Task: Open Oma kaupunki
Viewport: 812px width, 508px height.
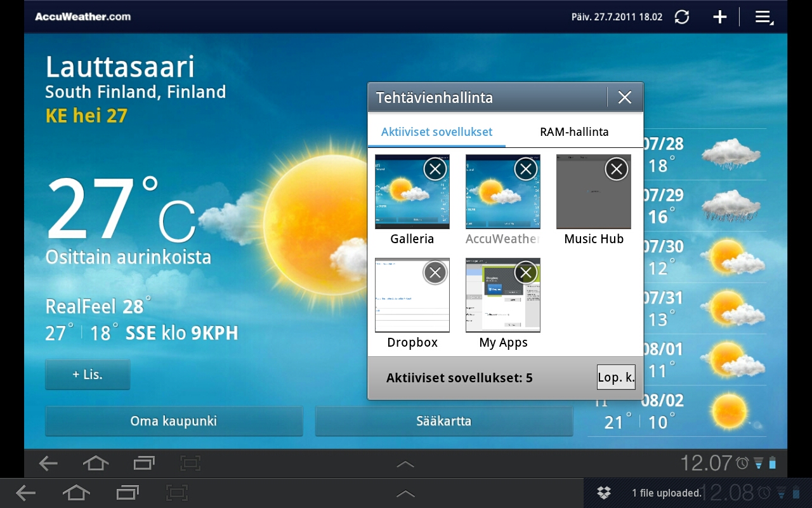Action: click(174, 421)
